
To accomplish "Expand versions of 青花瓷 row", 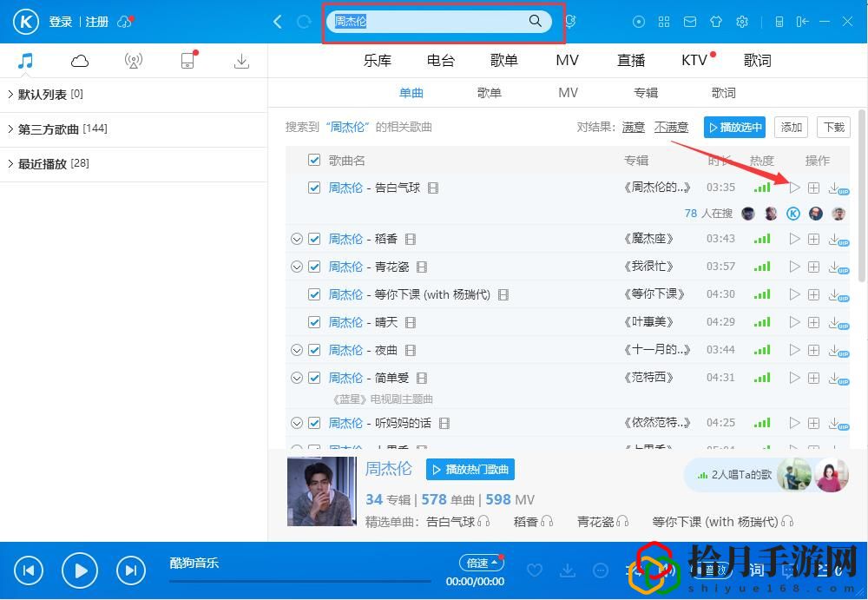I will tap(297, 267).
